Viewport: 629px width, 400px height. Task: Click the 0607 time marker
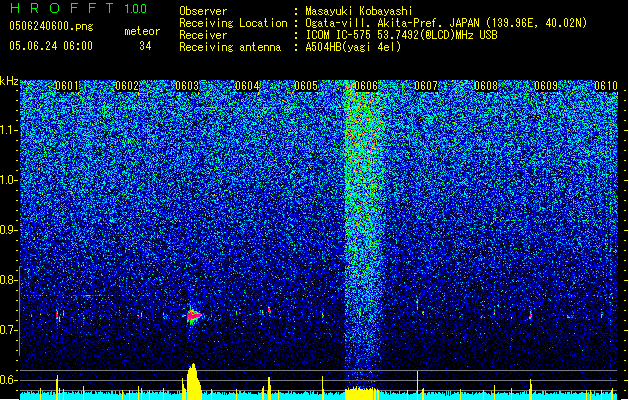(x=426, y=86)
